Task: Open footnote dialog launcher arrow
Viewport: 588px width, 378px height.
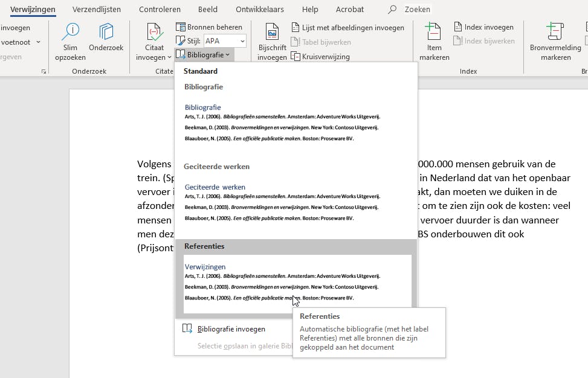Action: (x=44, y=71)
